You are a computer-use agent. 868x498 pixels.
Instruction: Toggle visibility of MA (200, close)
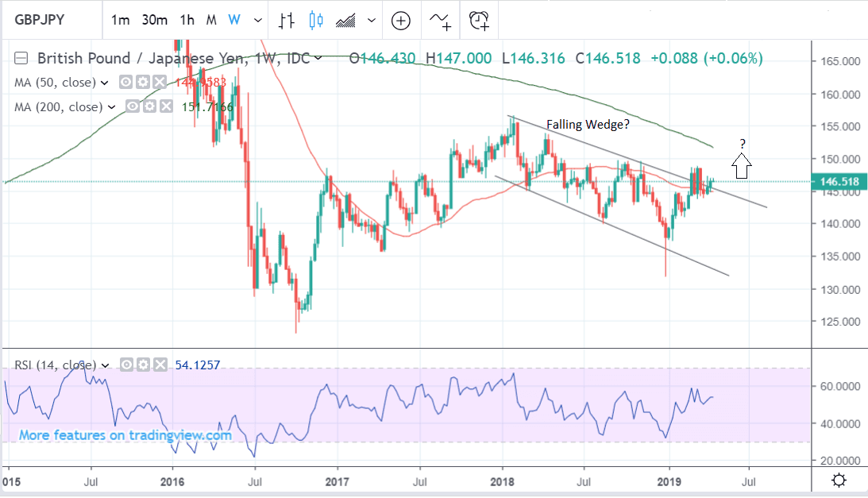pyautogui.click(x=133, y=106)
